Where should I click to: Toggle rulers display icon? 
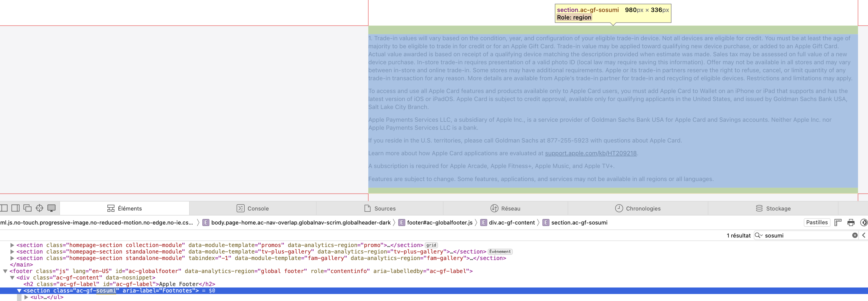[x=838, y=222]
